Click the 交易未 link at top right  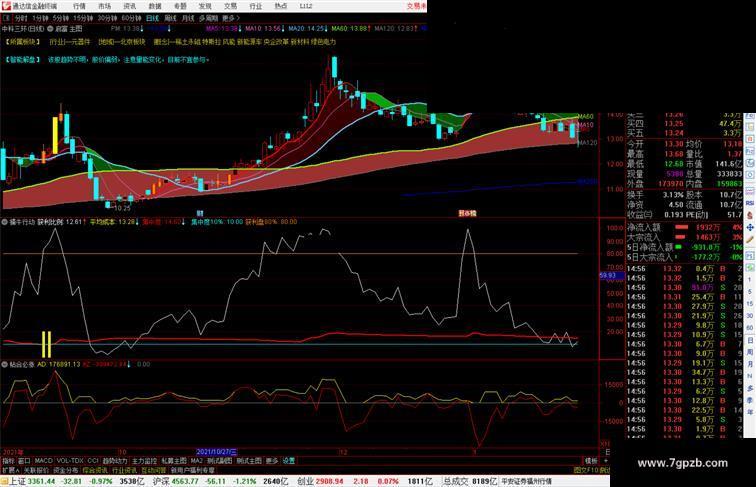pyautogui.click(x=417, y=6)
